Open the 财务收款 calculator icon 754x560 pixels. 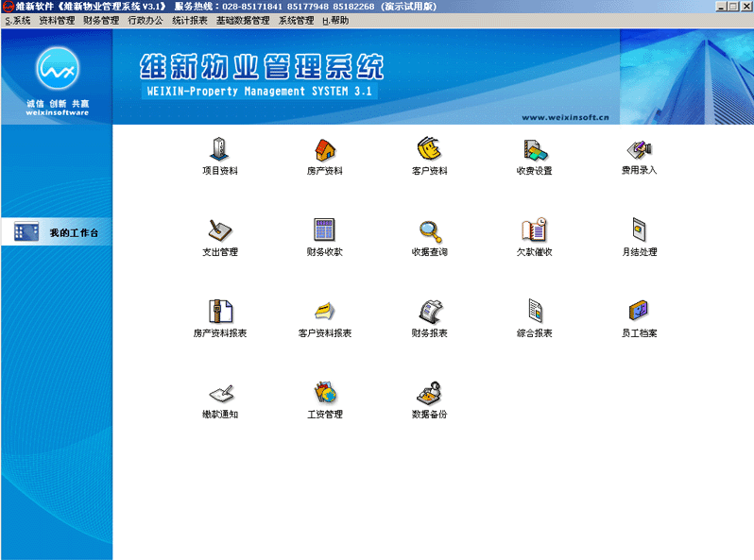point(325,229)
